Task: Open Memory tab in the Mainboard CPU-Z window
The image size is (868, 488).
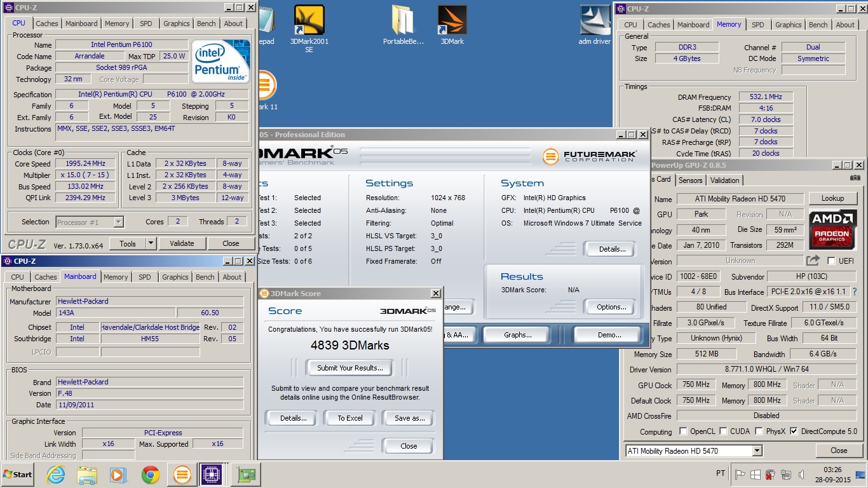Action: [116, 277]
